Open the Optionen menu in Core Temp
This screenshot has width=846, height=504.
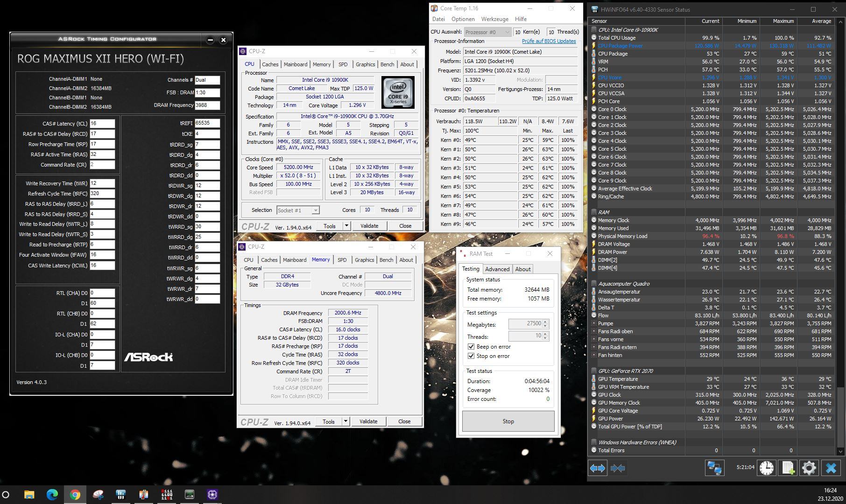[463, 19]
